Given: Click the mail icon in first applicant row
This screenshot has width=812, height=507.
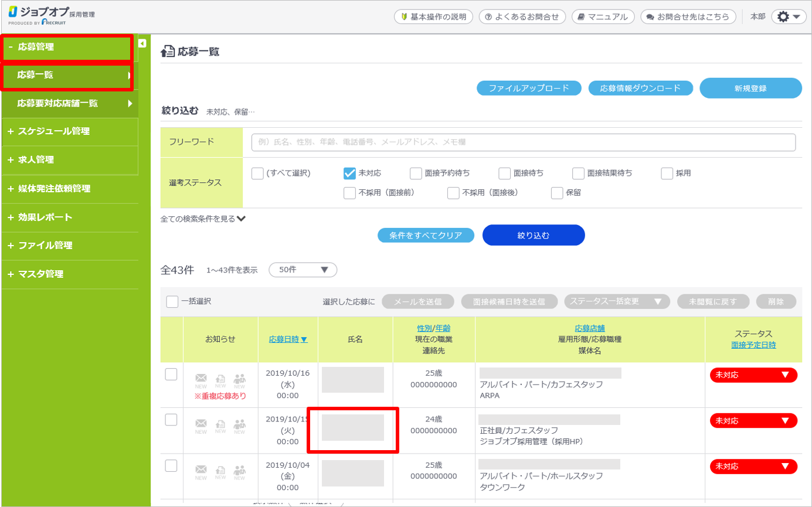Looking at the screenshot, I should pyautogui.click(x=201, y=379).
